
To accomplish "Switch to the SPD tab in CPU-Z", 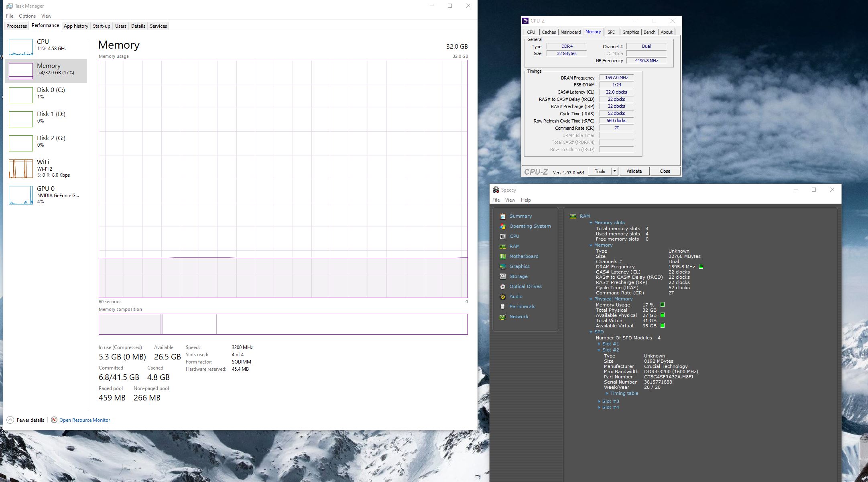I will tap(611, 32).
